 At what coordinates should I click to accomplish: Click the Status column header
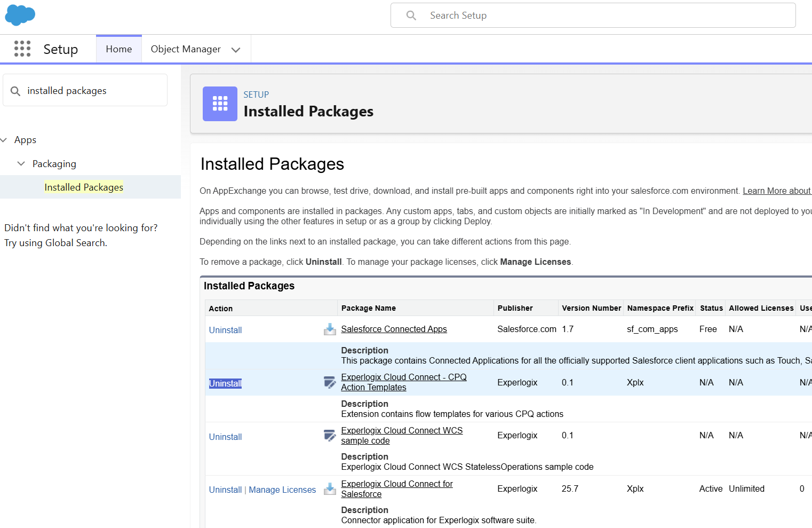[x=711, y=308]
